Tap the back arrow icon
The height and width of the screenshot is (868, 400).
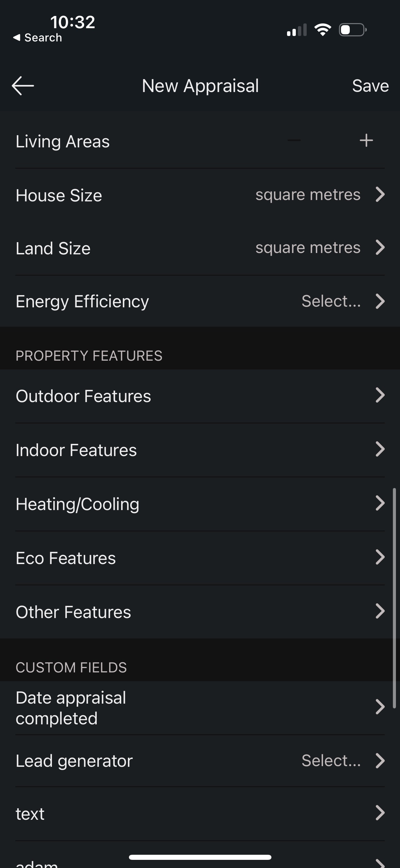point(23,86)
